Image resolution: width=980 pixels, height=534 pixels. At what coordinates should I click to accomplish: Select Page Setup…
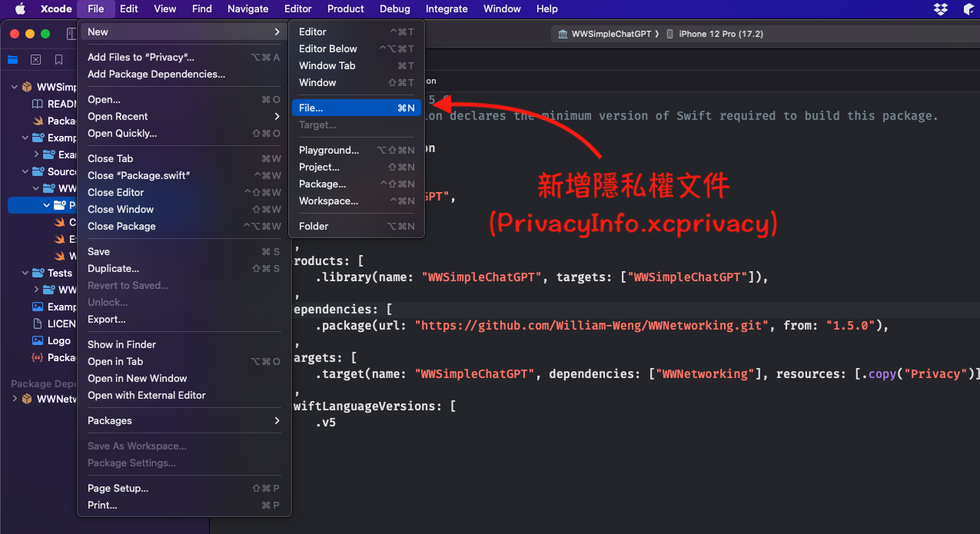(x=184, y=488)
